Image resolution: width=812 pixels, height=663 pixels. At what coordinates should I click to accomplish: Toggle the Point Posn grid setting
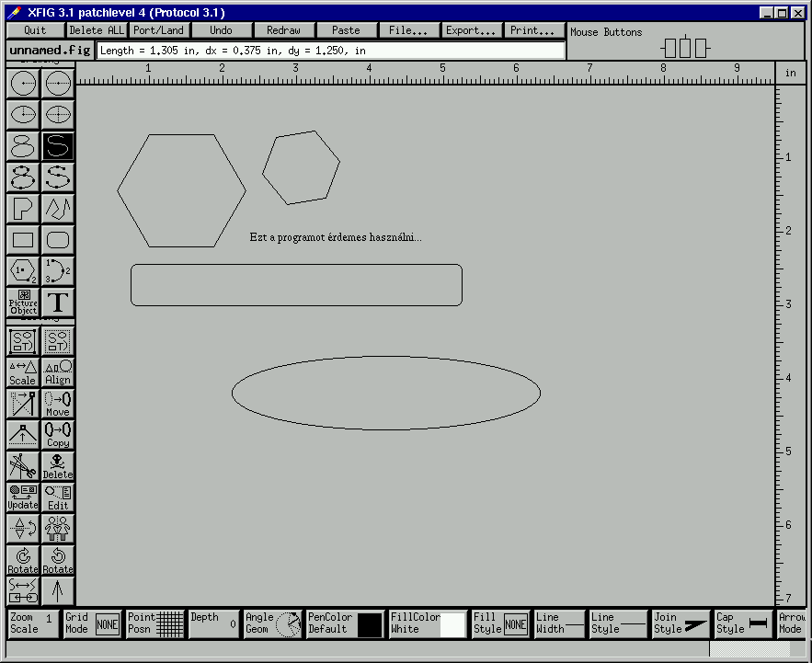pyautogui.click(x=154, y=623)
